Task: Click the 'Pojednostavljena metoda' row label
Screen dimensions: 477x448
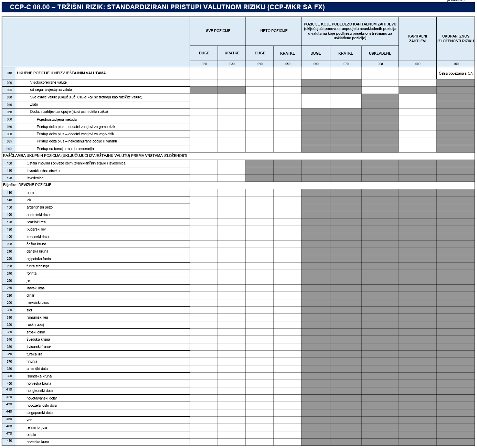Action: coord(57,119)
